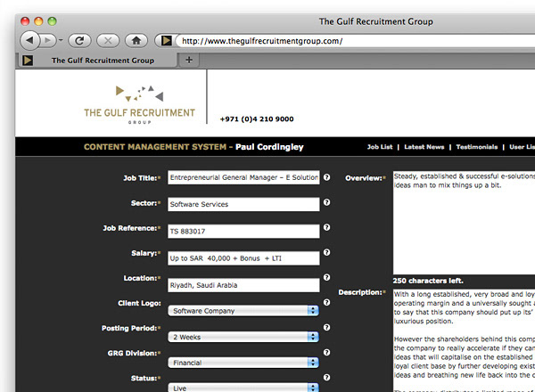Click the browser back arrow button
535x392 pixels.
point(29,41)
